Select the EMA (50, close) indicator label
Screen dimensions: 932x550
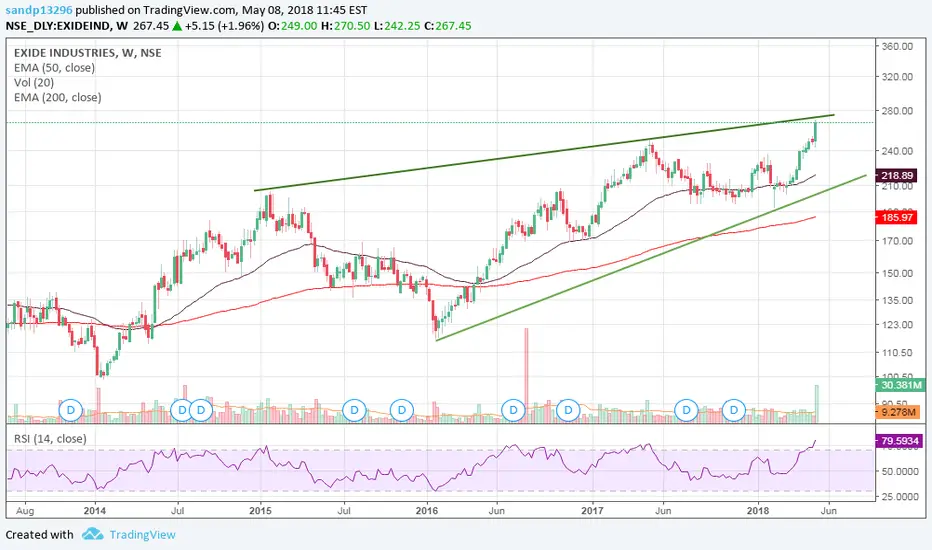click(54, 68)
